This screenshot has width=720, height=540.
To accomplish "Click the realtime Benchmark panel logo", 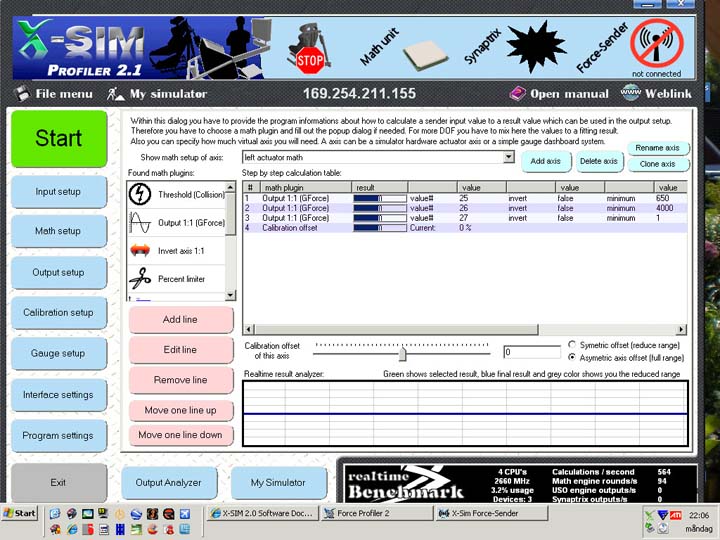I will tap(405, 484).
